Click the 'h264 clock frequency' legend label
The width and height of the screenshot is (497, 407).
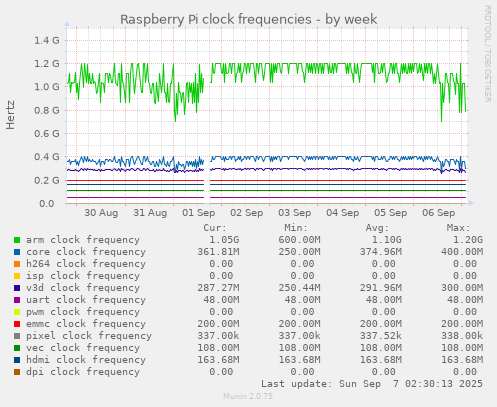point(86,264)
